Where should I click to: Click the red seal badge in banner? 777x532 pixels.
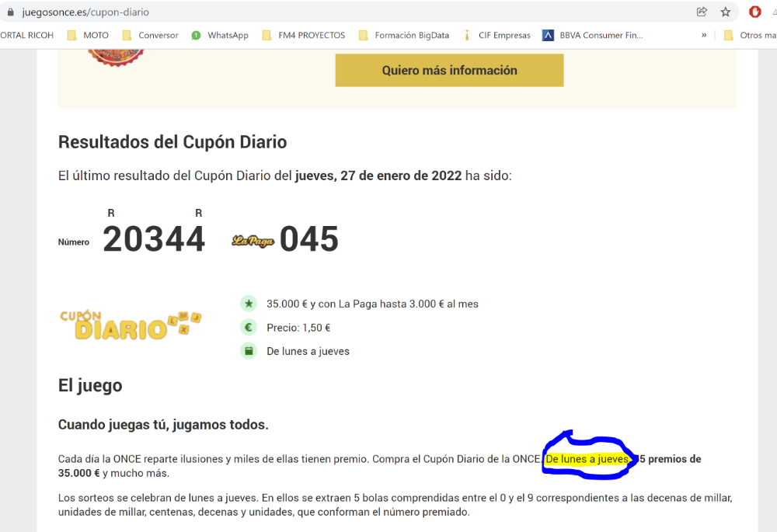(x=116, y=57)
